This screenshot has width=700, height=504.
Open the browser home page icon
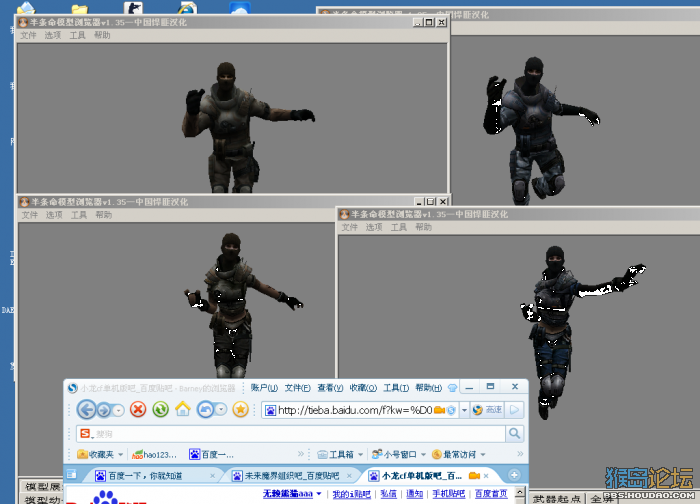[x=183, y=409]
